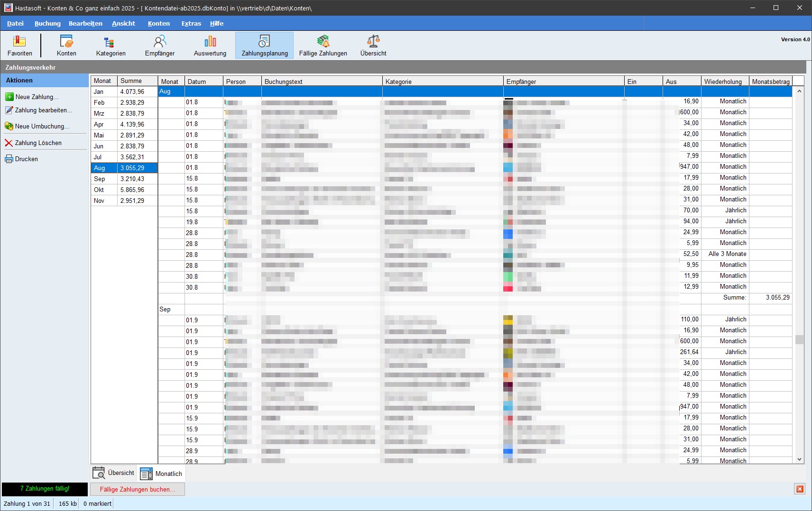Open the Übersicht (scales) view
The width and height of the screenshot is (812, 511).
pos(373,45)
